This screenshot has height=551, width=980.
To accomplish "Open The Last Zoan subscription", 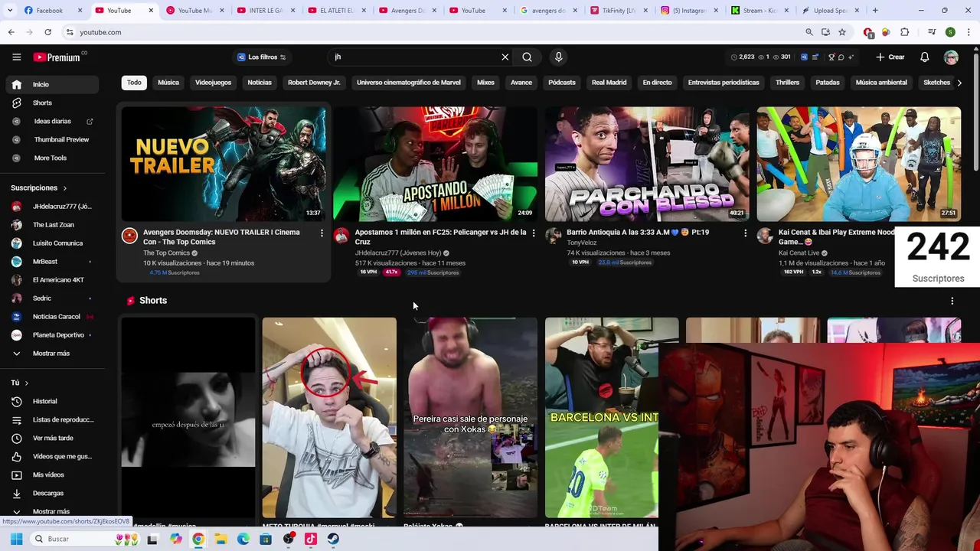I will [52, 225].
